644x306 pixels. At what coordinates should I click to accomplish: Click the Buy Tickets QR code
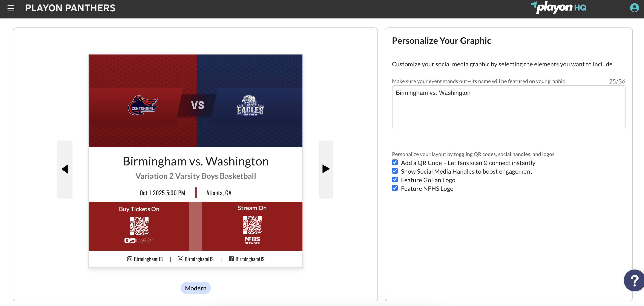point(139,226)
